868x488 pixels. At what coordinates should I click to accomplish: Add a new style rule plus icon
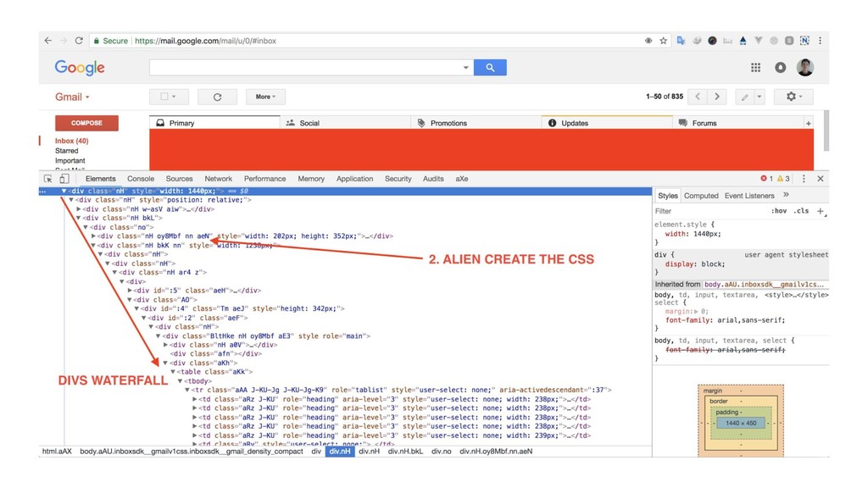tap(821, 211)
